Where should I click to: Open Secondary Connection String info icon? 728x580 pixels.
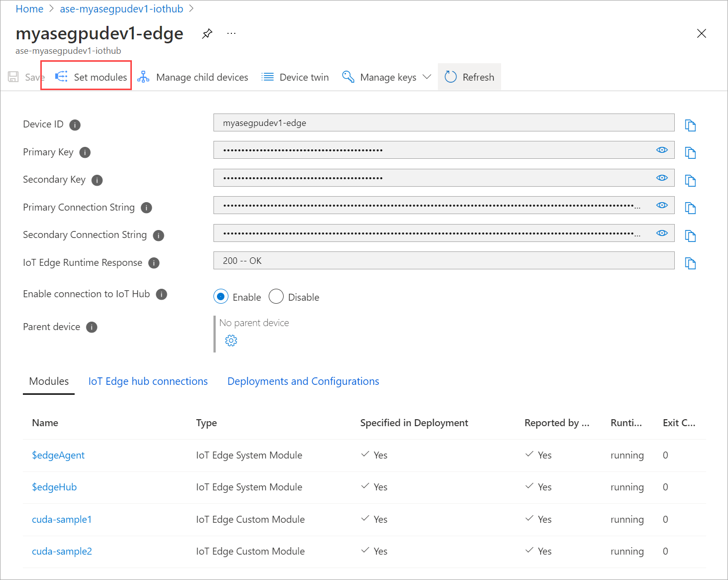pos(158,235)
